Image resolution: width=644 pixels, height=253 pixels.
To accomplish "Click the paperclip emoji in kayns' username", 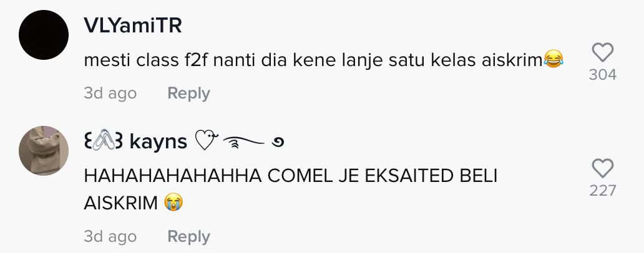I will [103, 140].
